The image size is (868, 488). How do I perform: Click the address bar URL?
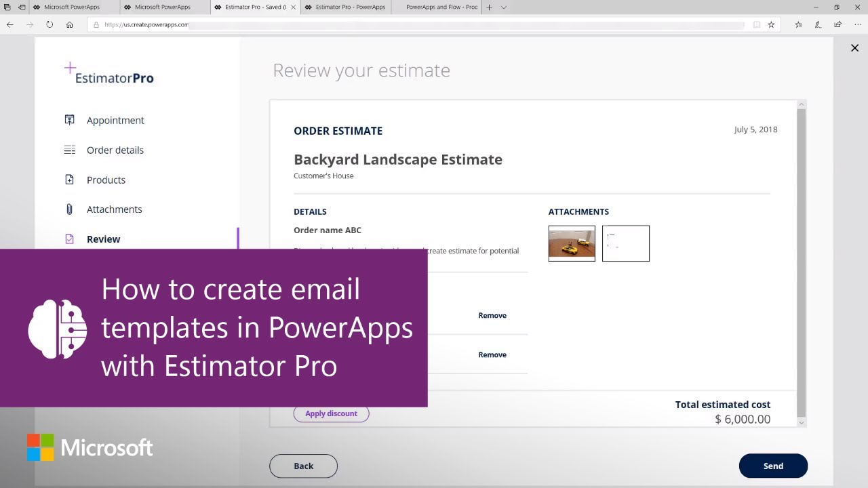(x=146, y=24)
